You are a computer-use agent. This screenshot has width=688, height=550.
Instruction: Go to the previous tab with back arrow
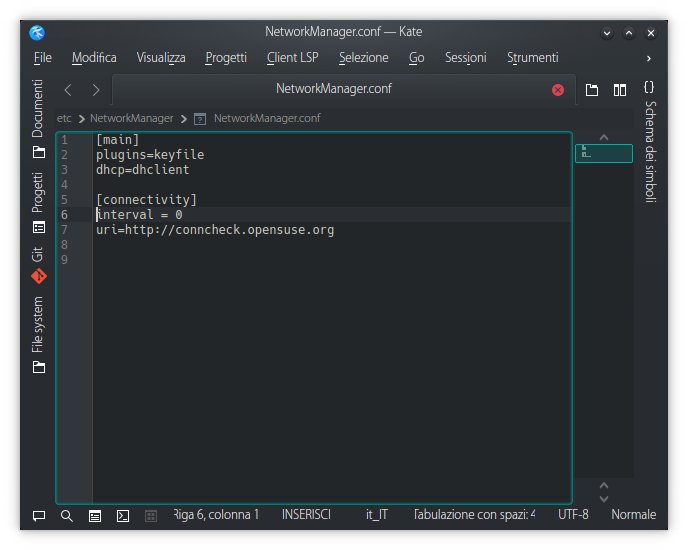click(68, 90)
